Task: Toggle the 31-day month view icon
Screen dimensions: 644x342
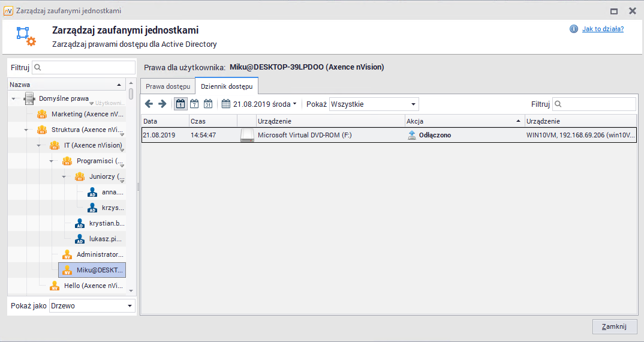Action: pyautogui.click(x=207, y=104)
